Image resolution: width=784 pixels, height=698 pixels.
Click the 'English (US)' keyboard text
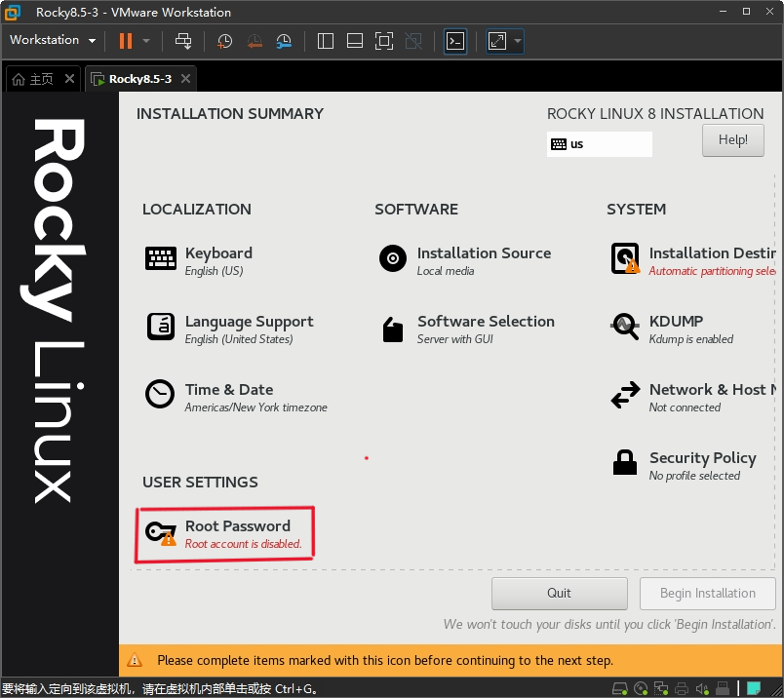click(x=214, y=271)
